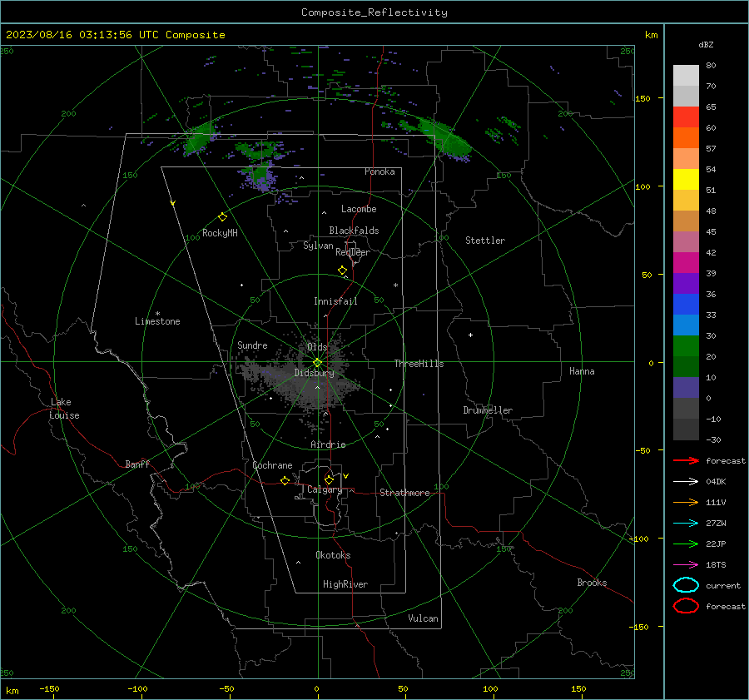Click the Brooks city label
This screenshot has width=749, height=700.
[x=592, y=583]
